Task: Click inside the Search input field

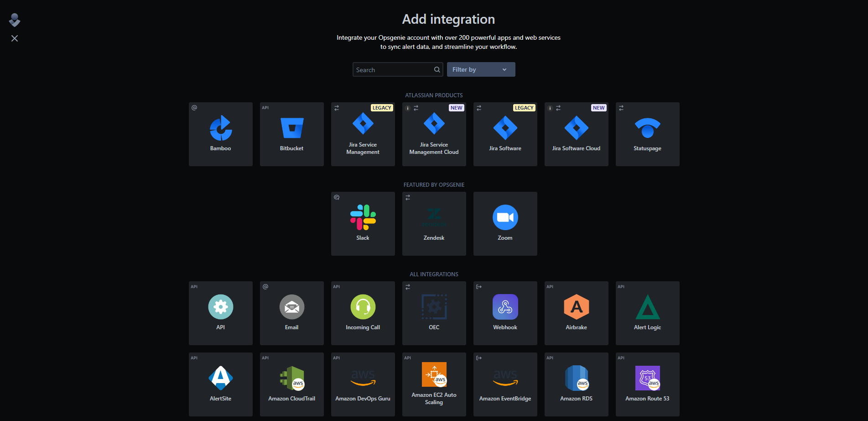Action: 392,69
